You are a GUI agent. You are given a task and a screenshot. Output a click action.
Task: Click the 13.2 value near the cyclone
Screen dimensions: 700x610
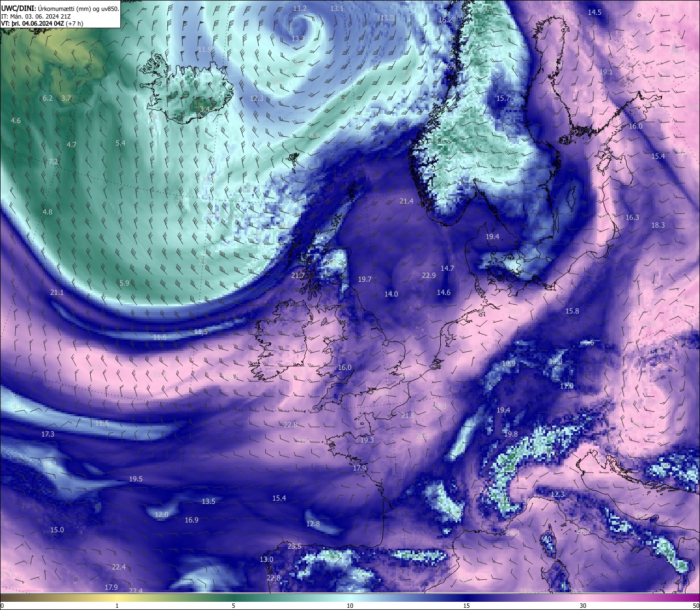[x=300, y=8]
